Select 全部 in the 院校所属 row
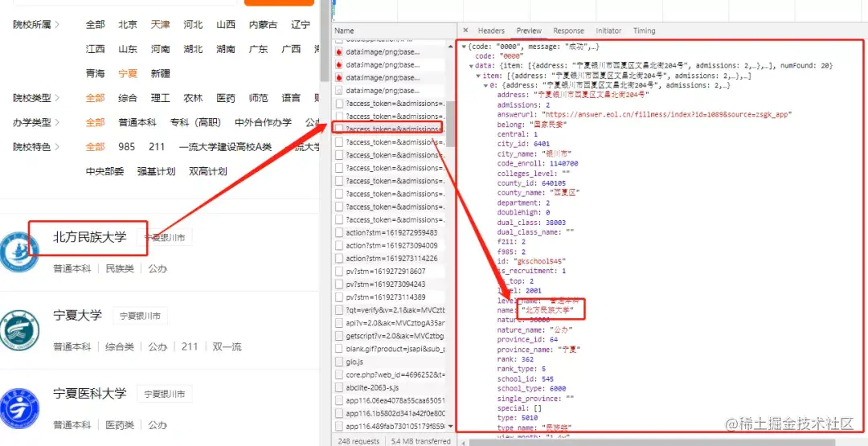The height and width of the screenshot is (446, 868). (95, 25)
